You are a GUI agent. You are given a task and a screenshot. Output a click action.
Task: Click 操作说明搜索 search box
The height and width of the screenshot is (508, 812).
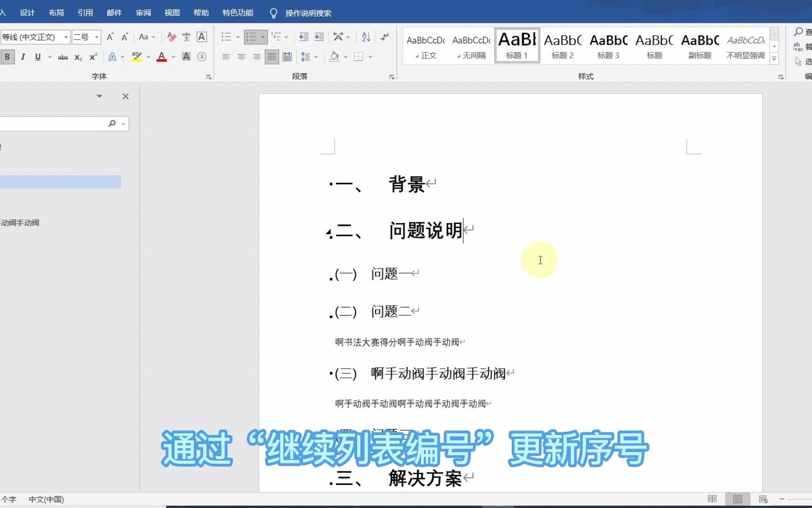pos(308,13)
